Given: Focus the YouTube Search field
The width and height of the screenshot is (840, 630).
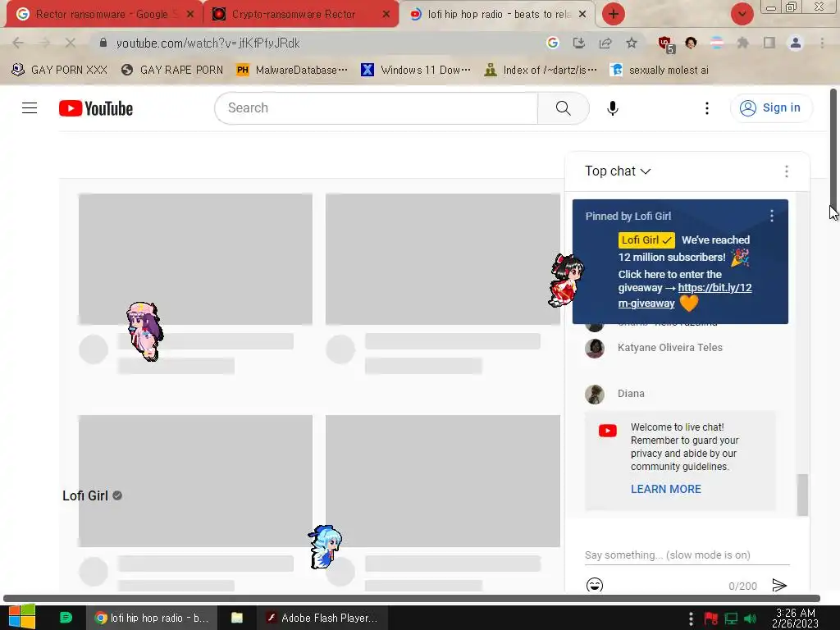Looking at the screenshot, I should coord(376,108).
